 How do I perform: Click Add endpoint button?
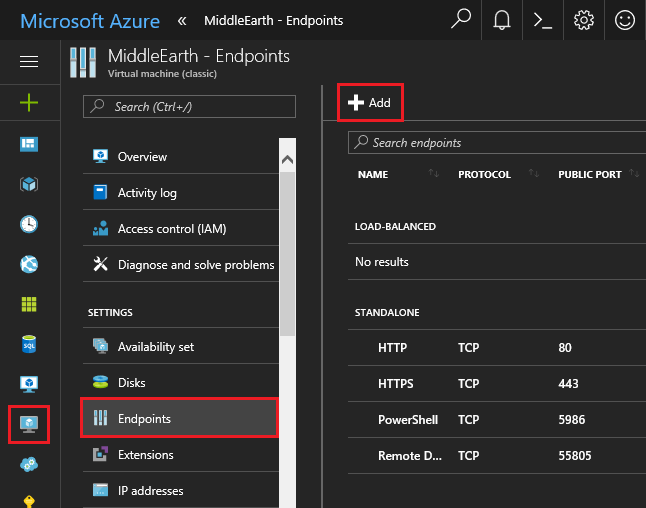pyautogui.click(x=370, y=103)
